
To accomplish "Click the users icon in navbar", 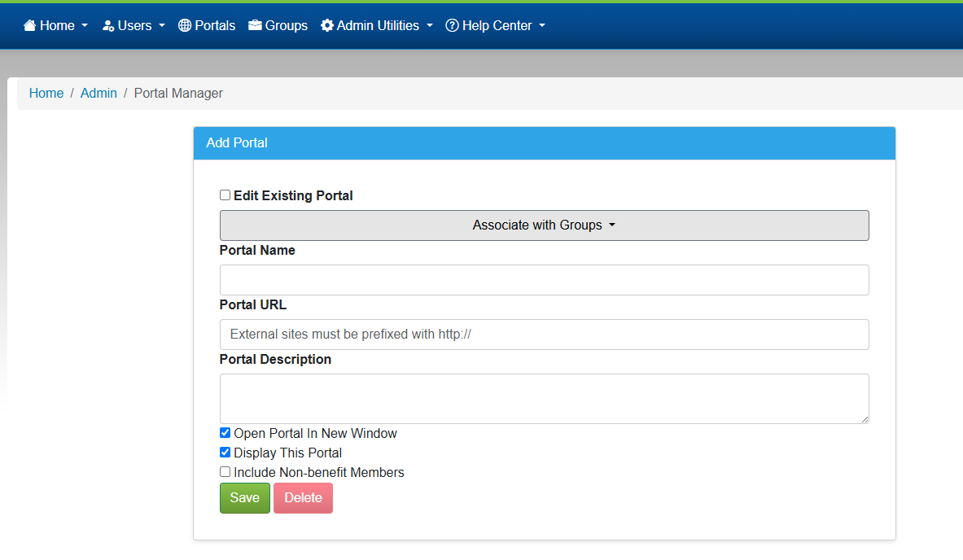I will tap(108, 26).
